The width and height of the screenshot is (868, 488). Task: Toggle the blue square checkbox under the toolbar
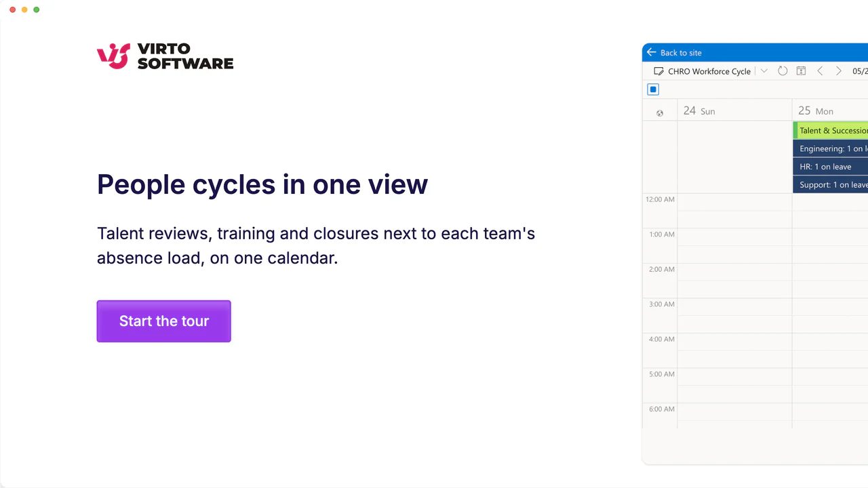tap(653, 89)
